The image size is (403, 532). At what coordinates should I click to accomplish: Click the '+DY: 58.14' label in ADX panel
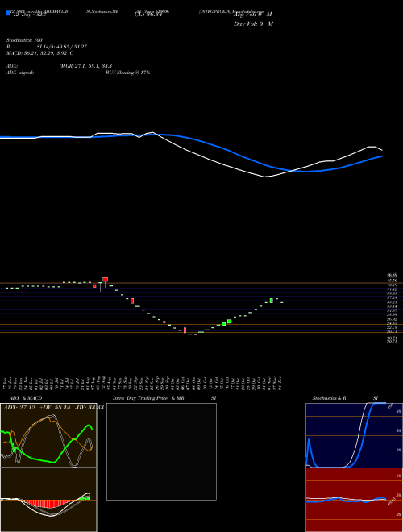click(53, 408)
